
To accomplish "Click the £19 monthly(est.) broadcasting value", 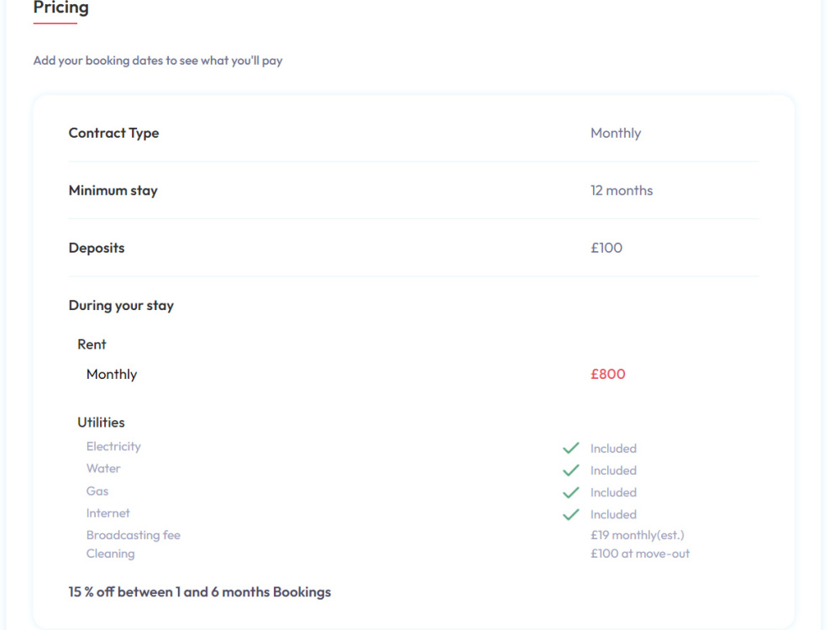I will pyautogui.click(x=638, y=534).
